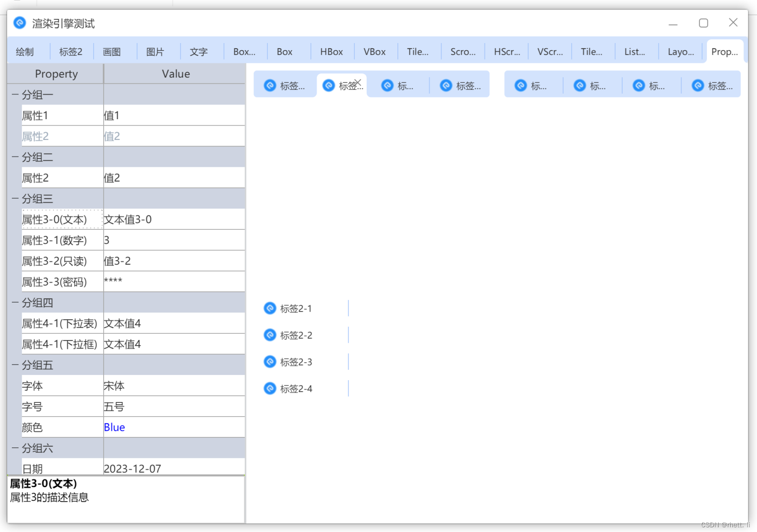The image size is (757, 532).
Task: Click the Property column header
Action: 56,74
